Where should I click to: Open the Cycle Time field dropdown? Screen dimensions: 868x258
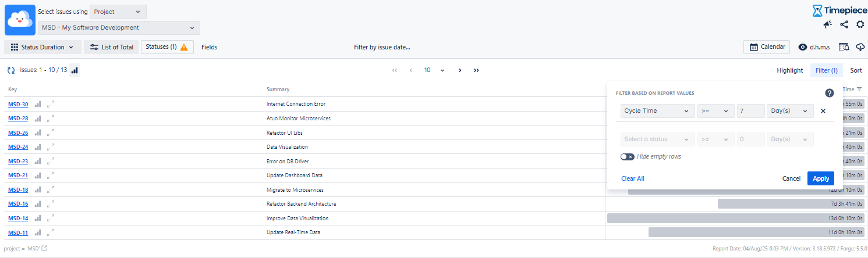[x=658, y=111]
